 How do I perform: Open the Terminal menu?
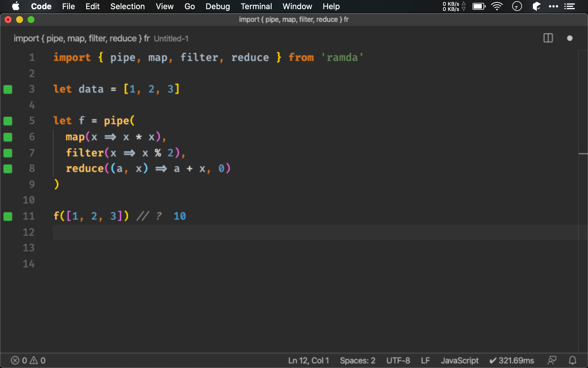point(256,6)
